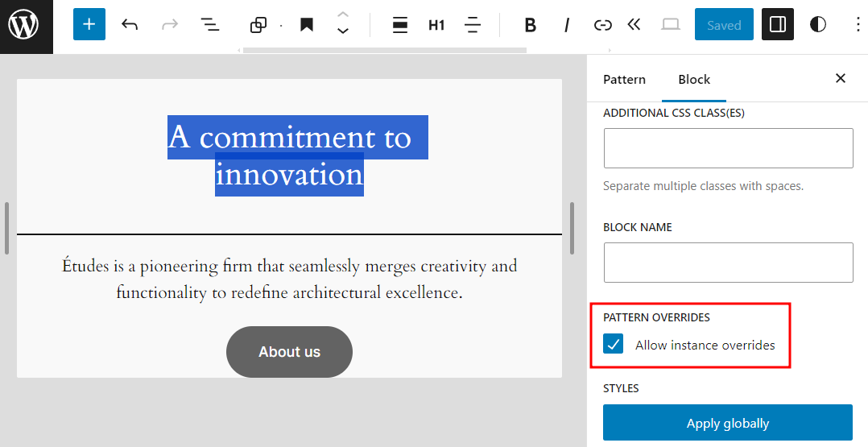Toggle the Settings sidebar panel button
This screenshot has width=868, height=447.
777,25
